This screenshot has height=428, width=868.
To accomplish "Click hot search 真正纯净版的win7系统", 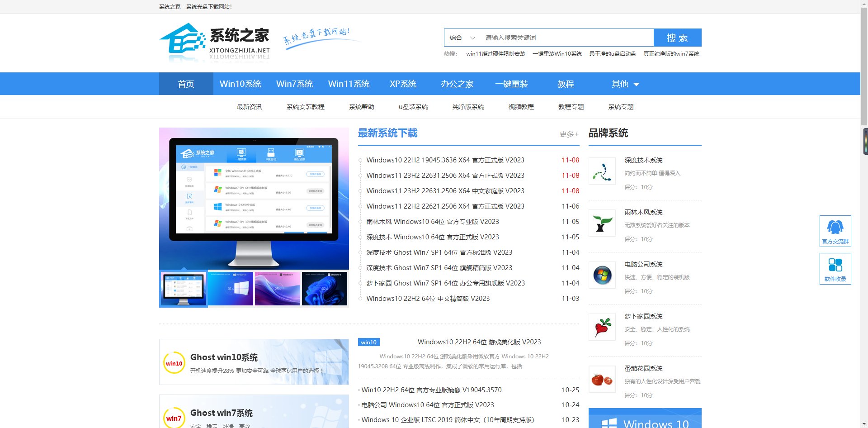I will [671, 54].
